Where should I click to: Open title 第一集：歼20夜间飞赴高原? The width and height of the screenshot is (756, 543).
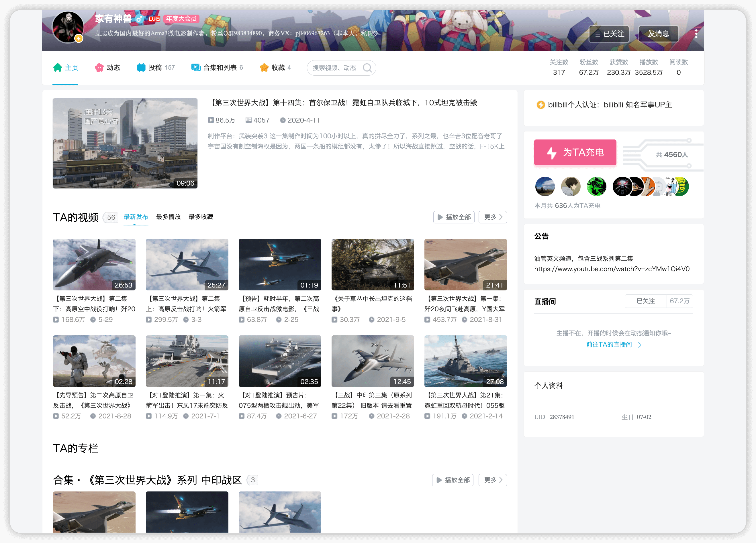pos(466,304)
